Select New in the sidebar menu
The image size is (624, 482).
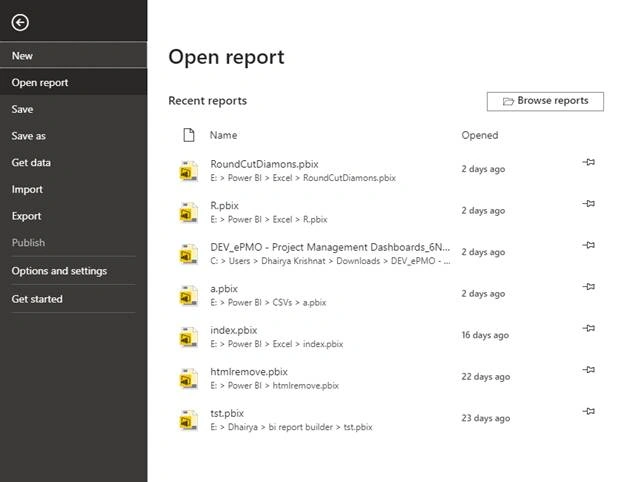click(73, 56)
